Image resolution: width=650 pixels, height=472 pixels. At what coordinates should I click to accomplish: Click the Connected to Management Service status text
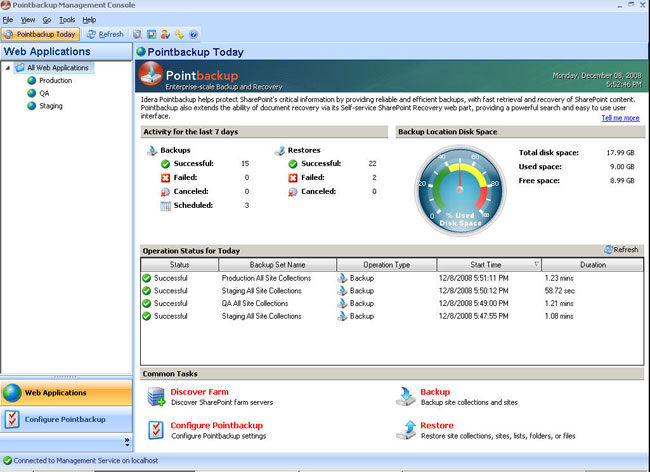tap(86, 460)
